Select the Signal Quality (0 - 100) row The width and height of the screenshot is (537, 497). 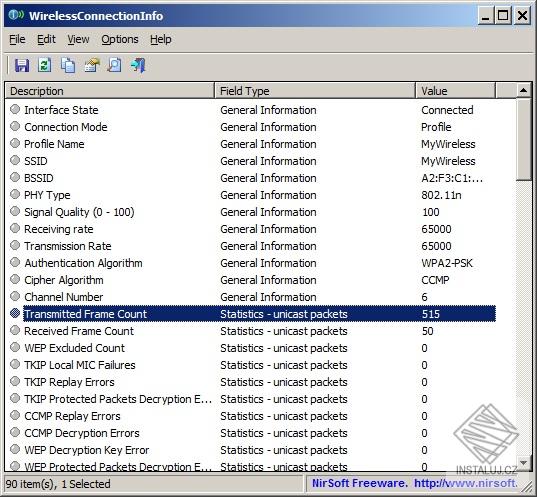click(252, 212)
